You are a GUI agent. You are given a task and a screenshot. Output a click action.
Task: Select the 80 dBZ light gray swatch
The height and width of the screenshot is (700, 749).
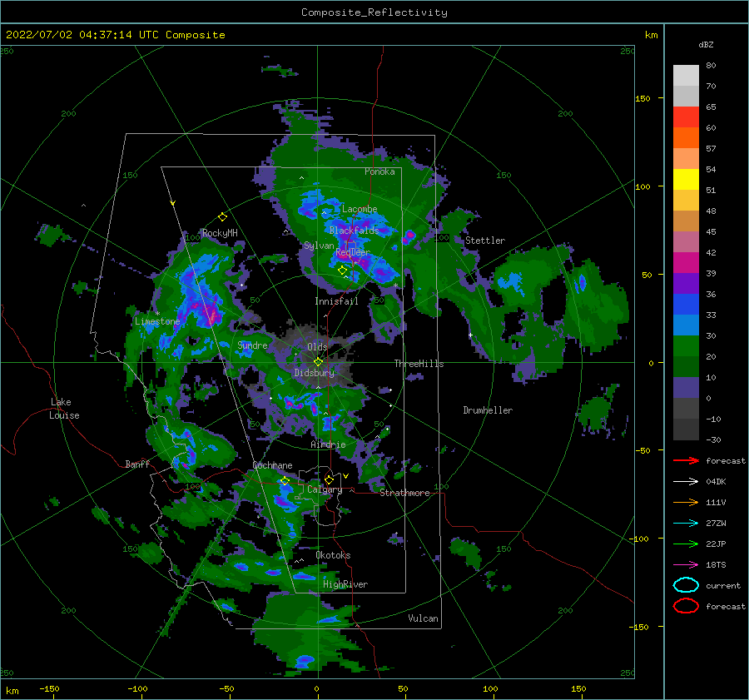(686, 76)
